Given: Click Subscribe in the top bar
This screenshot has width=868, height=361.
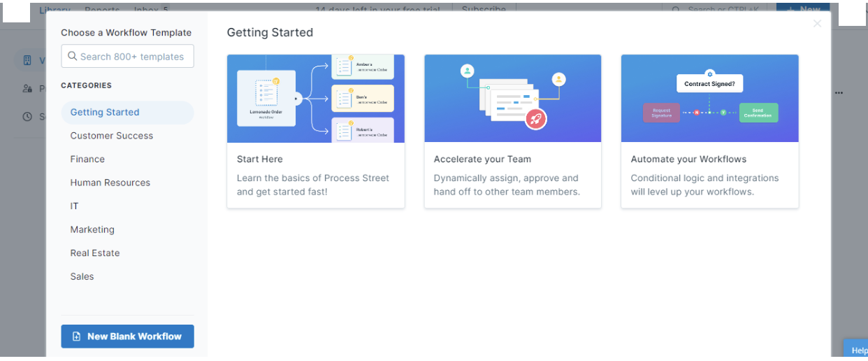Looking at the screenshot, I should pyautogui.click(x=484, y=9).
